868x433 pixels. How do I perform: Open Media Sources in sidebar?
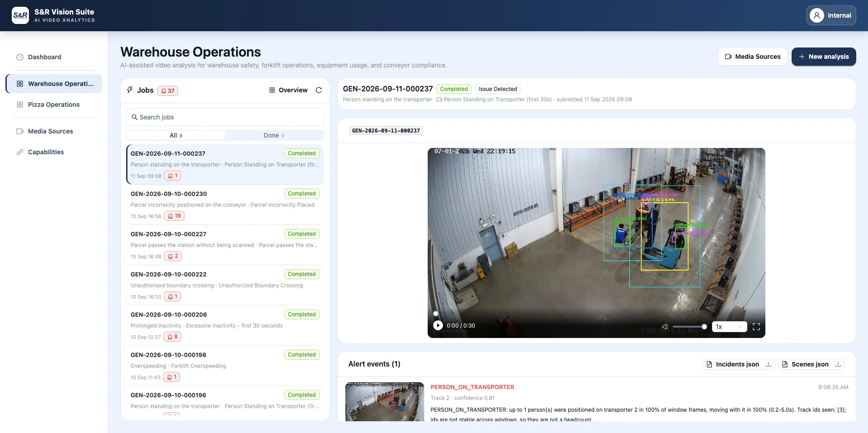point(50,131)
